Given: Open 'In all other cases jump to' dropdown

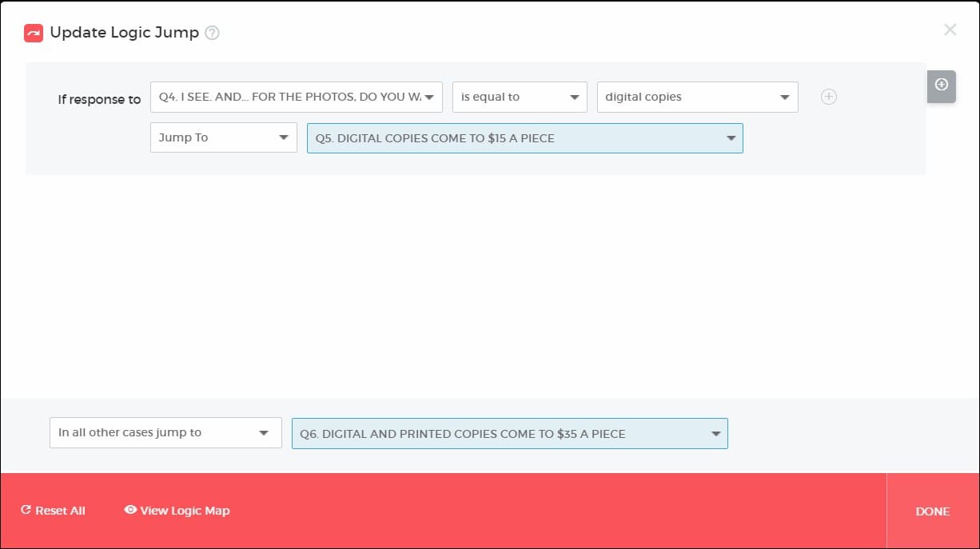Looking at the screenshot, I should tap(165, 432).
